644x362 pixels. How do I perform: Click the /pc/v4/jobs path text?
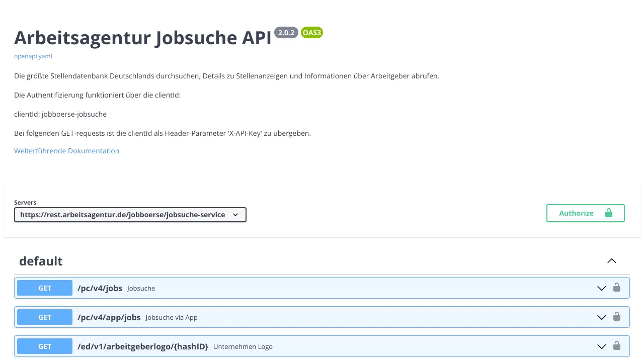click(100, 288)
